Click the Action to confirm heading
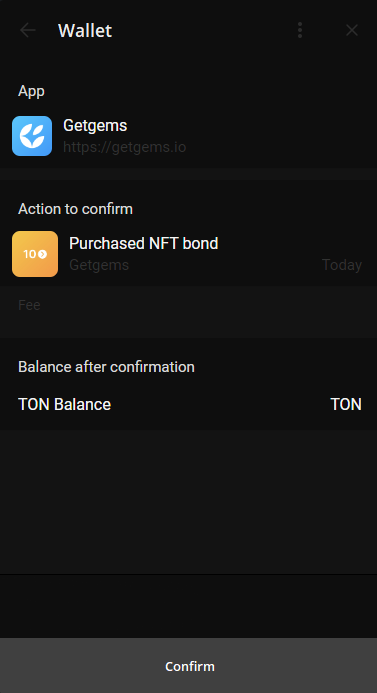The width and height of the screenshot is (377, 693). click(x=75, y=209)
